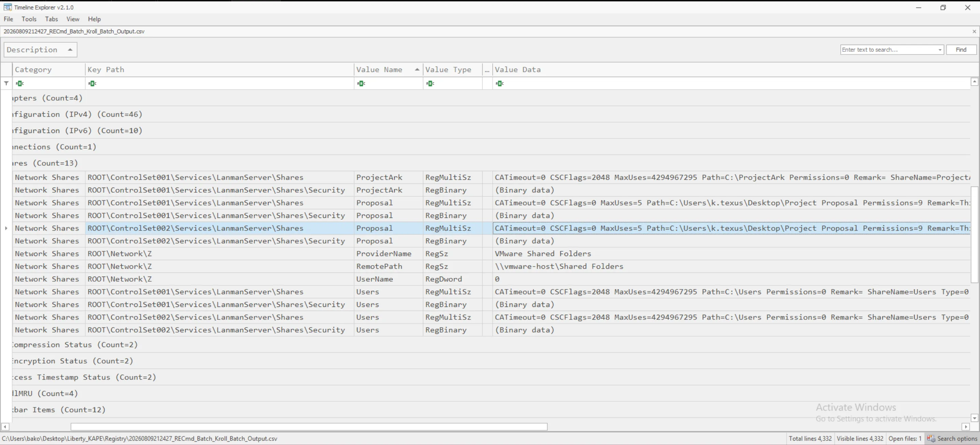The image size is (980, 445).
Task: Click the 'Visible lines 4,332' status entry
Action: point(860,439)
